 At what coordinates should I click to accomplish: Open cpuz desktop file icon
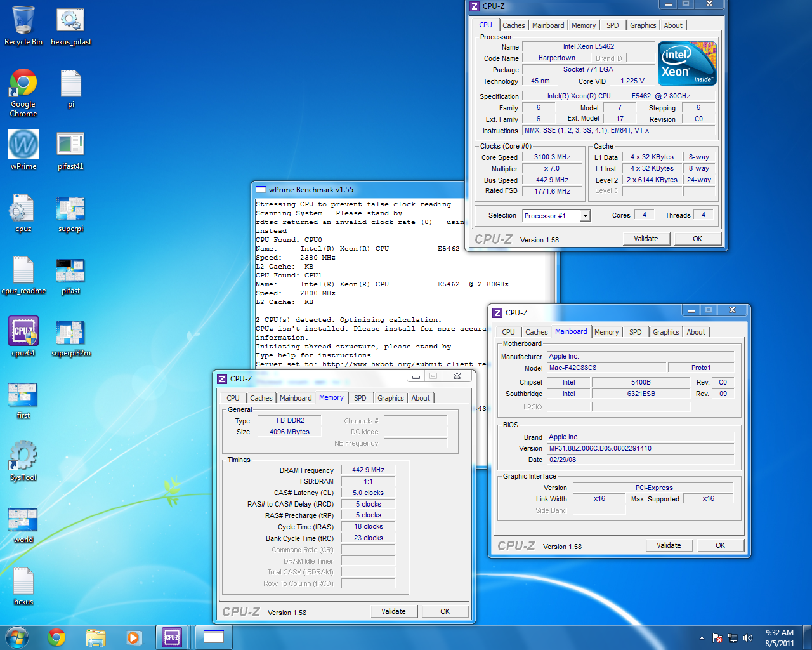[x=23, y=212]
